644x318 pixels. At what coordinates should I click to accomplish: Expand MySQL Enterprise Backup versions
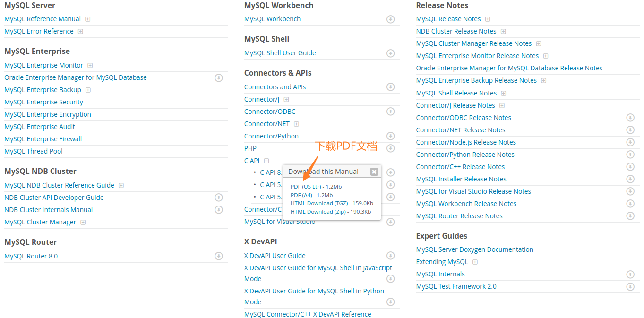tap(88, 90)
